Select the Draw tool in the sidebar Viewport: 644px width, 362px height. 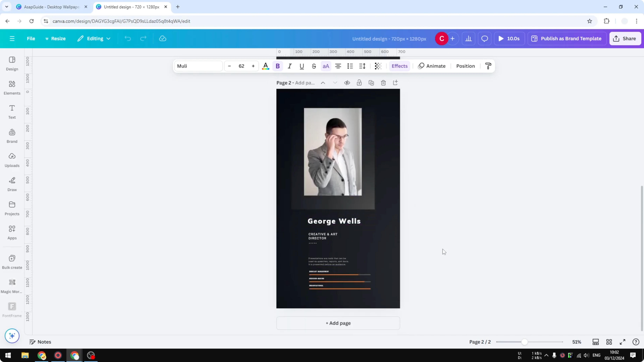(12, 184)
